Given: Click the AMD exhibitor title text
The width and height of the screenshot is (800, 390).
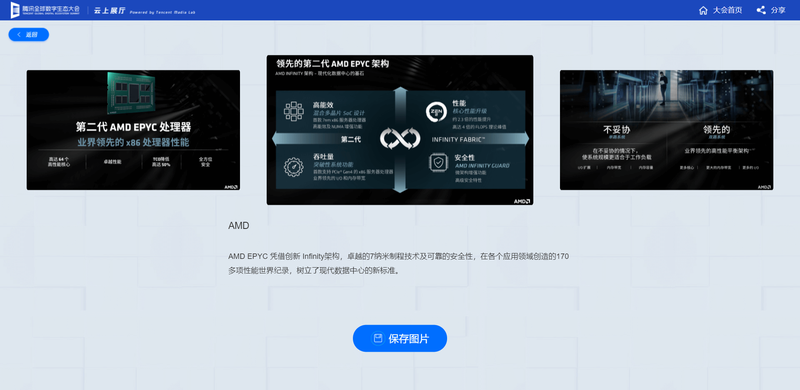Looking at the screenshot, I should (239, 226).
